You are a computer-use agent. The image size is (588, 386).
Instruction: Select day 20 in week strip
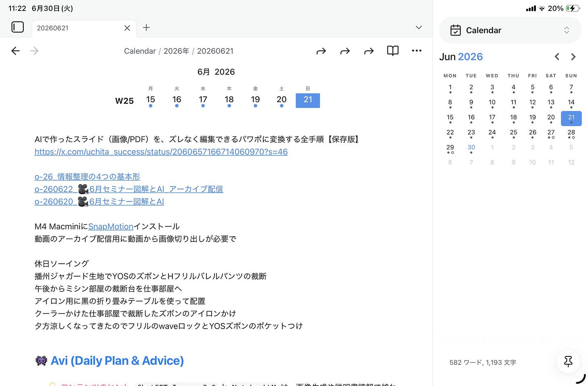click(x=281, y=100)
